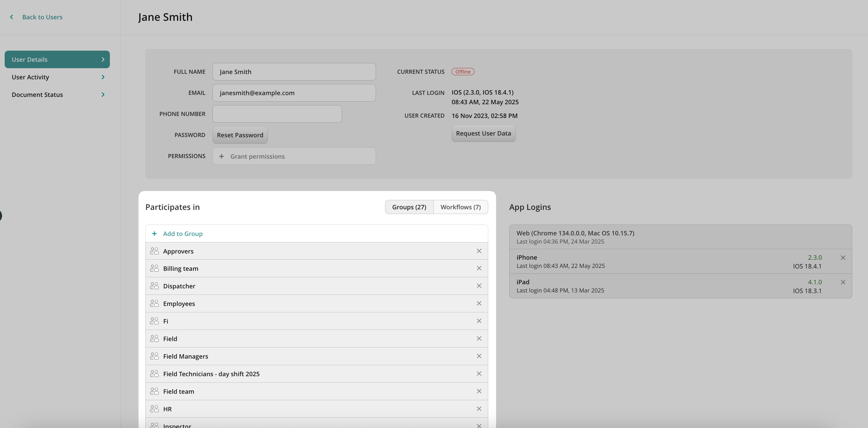Remove the HR group membership
This screenshot has width=868, height=428.
tap(479, 409)
